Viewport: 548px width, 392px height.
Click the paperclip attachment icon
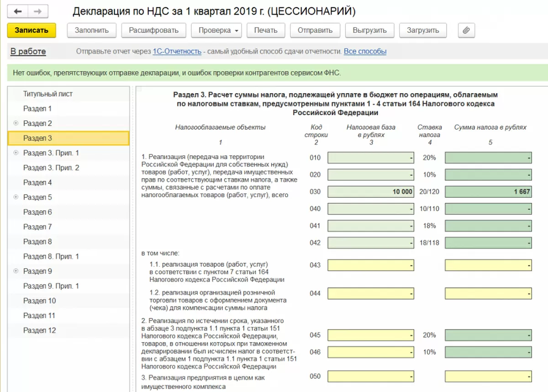point(466,31)
